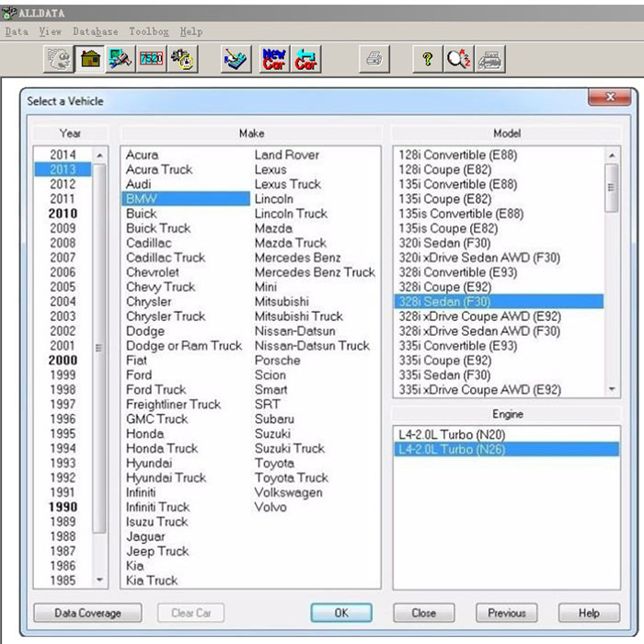
Task: Click the New Car toolbar icon
Action: (274, 59)
